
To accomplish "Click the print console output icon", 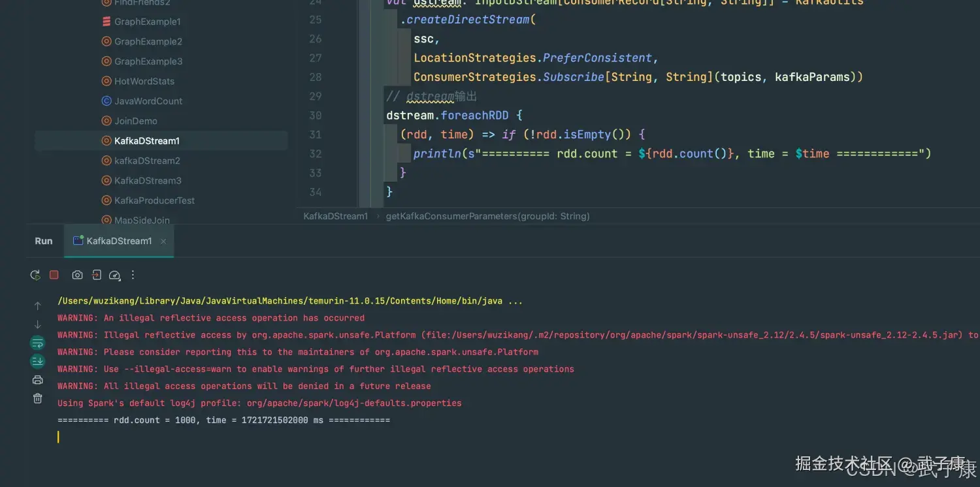I will point(37,380).
